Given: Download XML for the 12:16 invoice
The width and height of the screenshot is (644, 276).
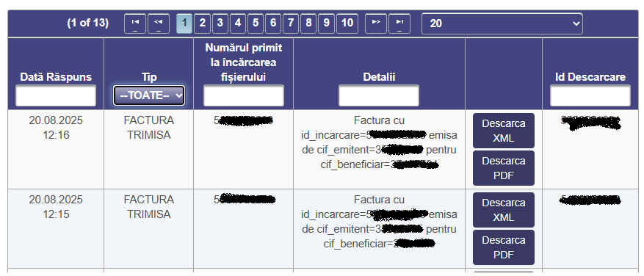Looking at the screenshot, I should (x=504, y=131).
